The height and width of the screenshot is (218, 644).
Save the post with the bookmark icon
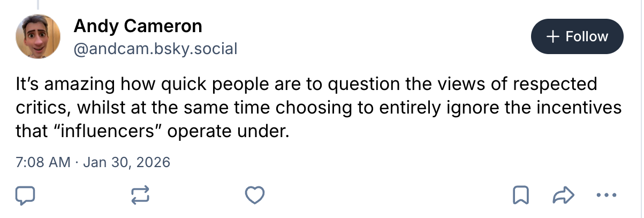[x=520, y=196]
